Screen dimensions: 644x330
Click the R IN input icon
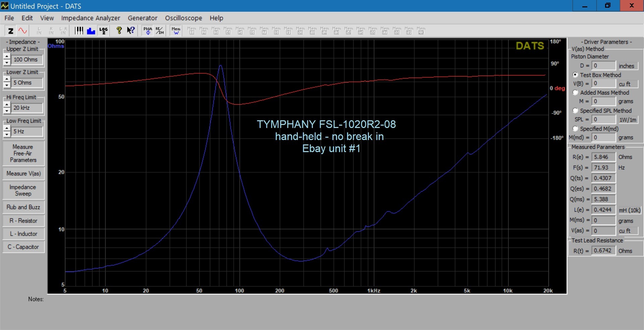coord(51,31)
